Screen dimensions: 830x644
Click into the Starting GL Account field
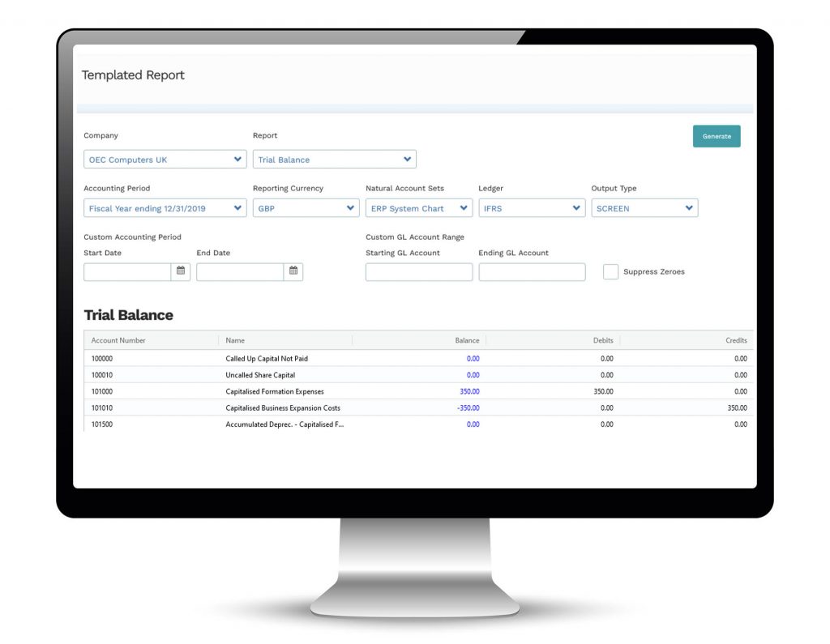click(x=418, y=272)
